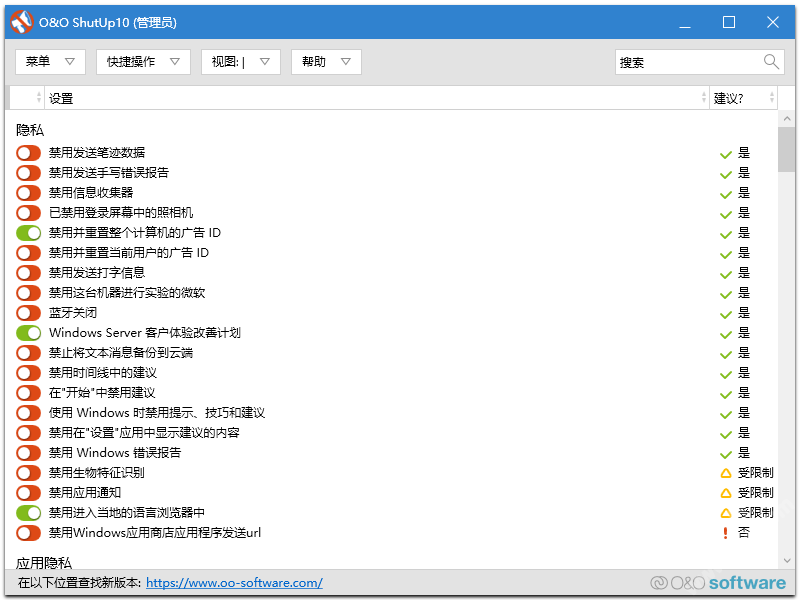Click 是 recommendation for 禁用信息收集器 row
Image resolution: width=800 pixels, height=600 pixels.
coord(744,193)
